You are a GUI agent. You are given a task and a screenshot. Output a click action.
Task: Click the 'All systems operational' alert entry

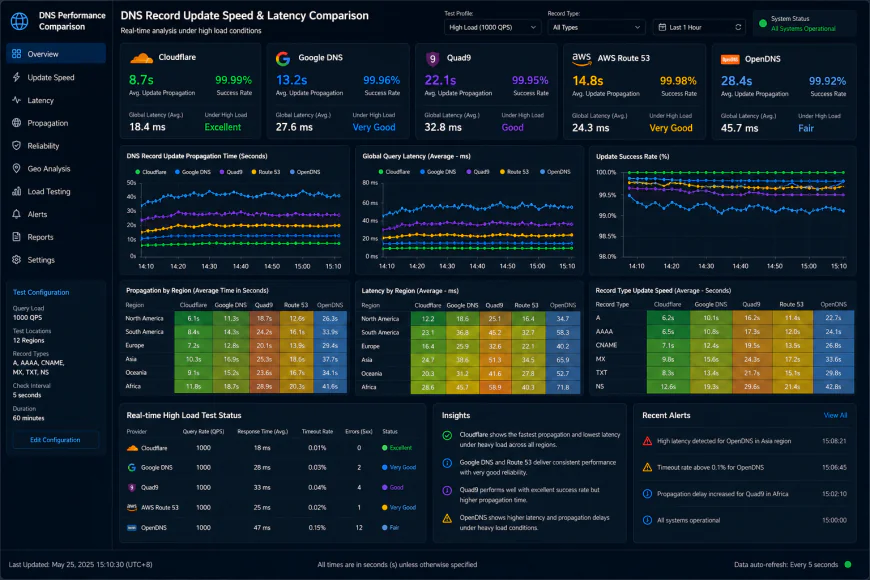pyautogui.click(x=745, y=520)
